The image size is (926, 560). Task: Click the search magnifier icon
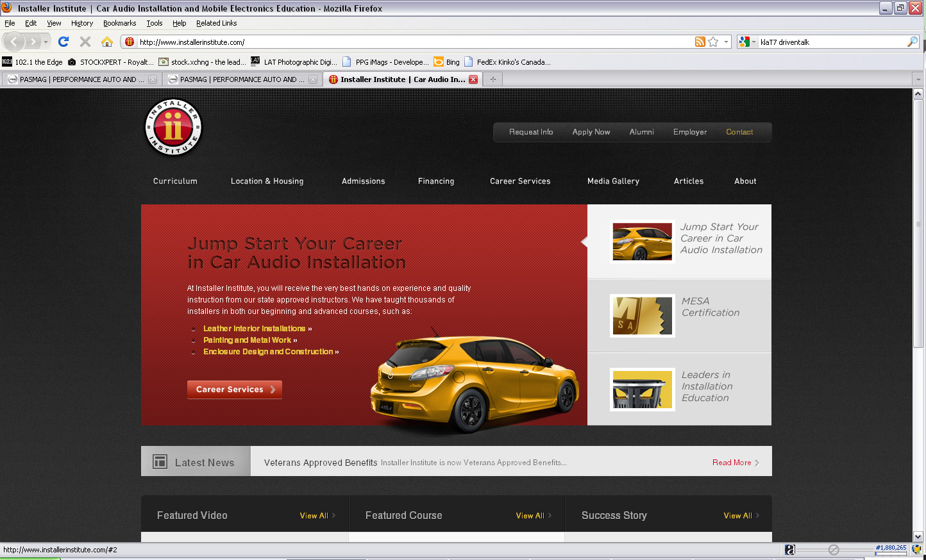[x=913, y=42]
